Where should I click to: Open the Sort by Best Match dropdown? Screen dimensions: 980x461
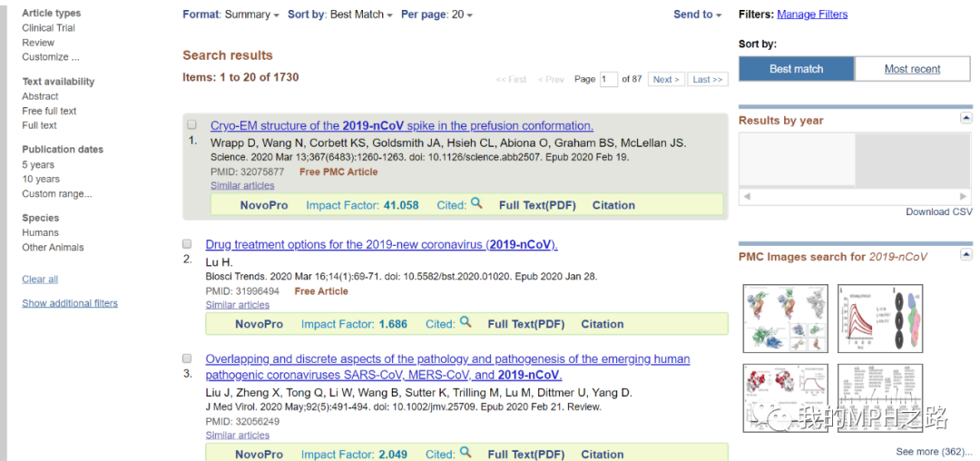click(340, 15)
